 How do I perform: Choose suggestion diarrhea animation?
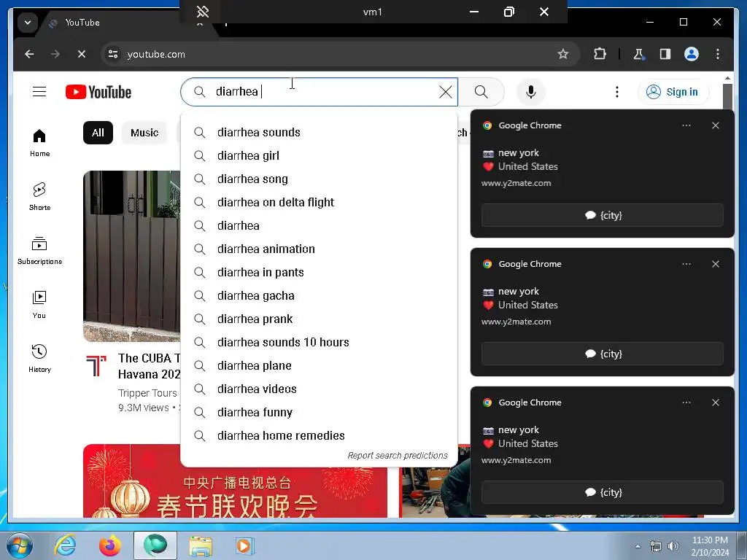320,249
